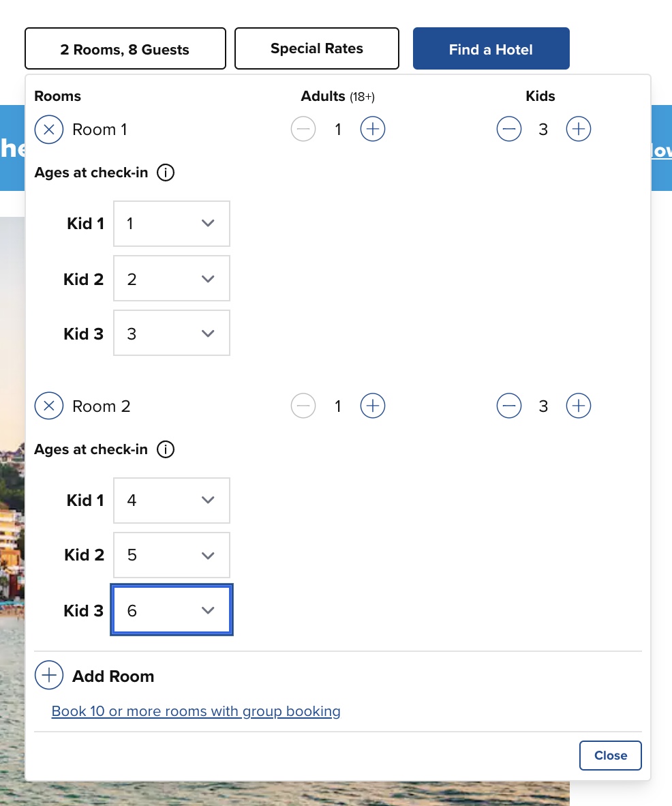Image resolution: width=672 pixels, height=806 pixels.
Task: Decrease kids count in Room 1
Action: (509, 129)
